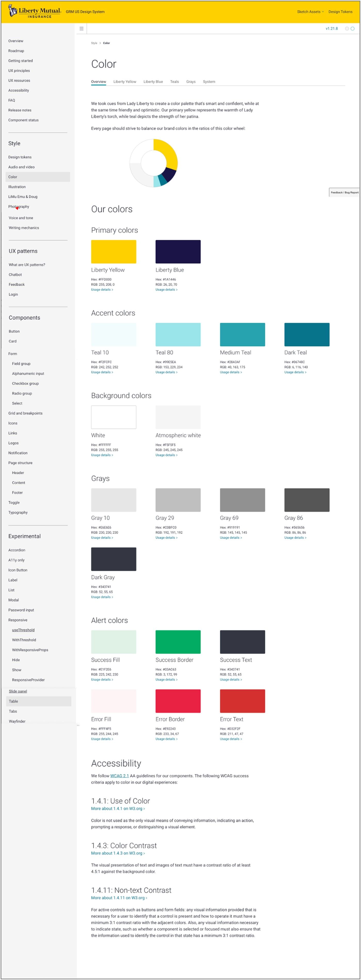This screenshot has height=980, width=361.
Task: Expand Responsive in the Experimental sidebar
Action: (x=18, y=620)
